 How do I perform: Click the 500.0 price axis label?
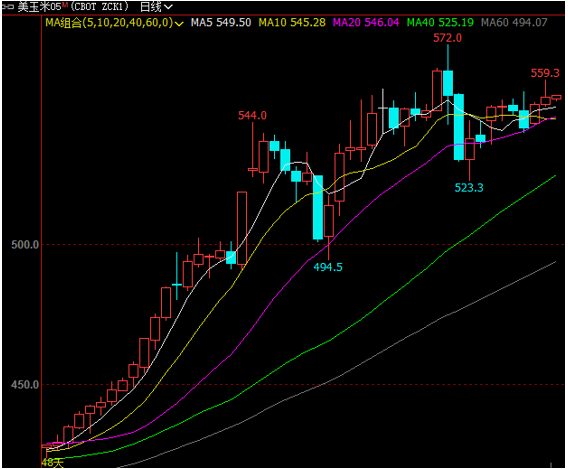[x=25, y=245]
